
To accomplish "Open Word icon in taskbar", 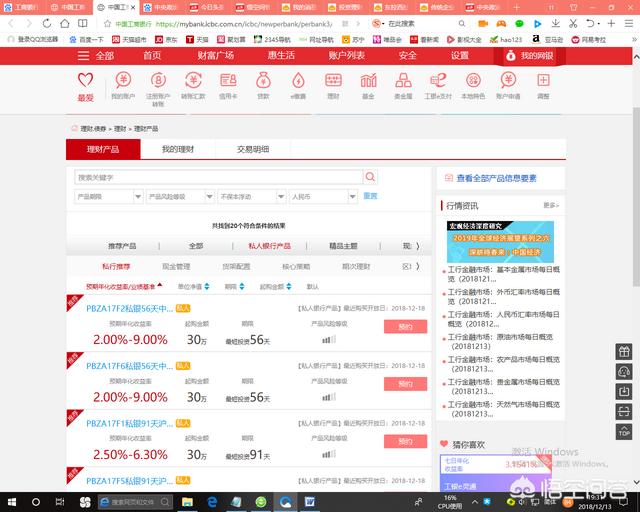I will click(x=310, y=502).
